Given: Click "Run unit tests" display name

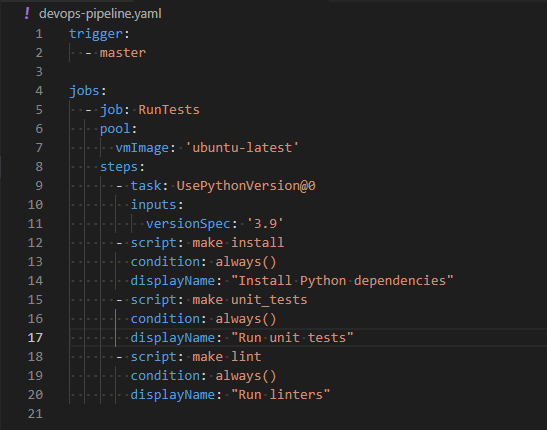Looking at the screenshot, I should pos(292,338).
